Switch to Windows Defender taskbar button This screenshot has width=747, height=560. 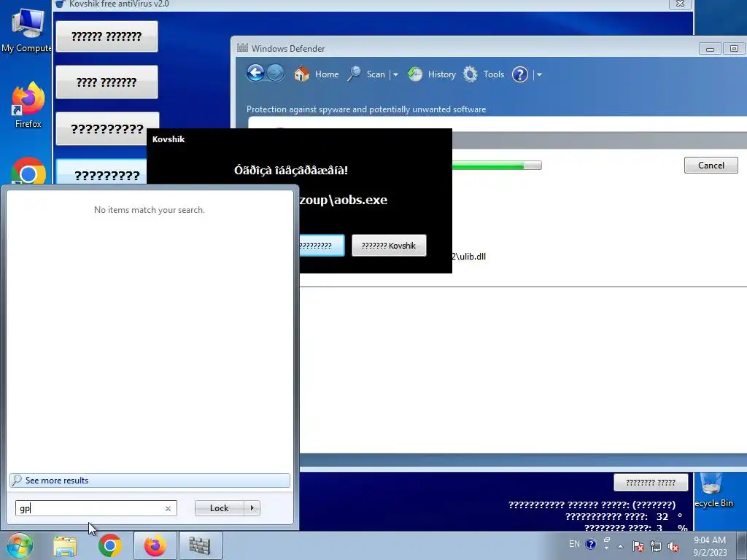(200, 545)
